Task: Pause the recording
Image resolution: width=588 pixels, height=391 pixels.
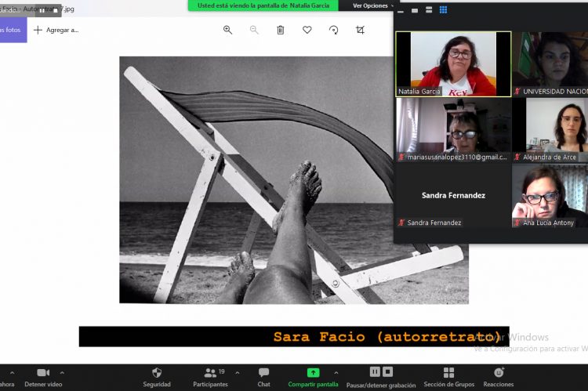Action: 376,371
